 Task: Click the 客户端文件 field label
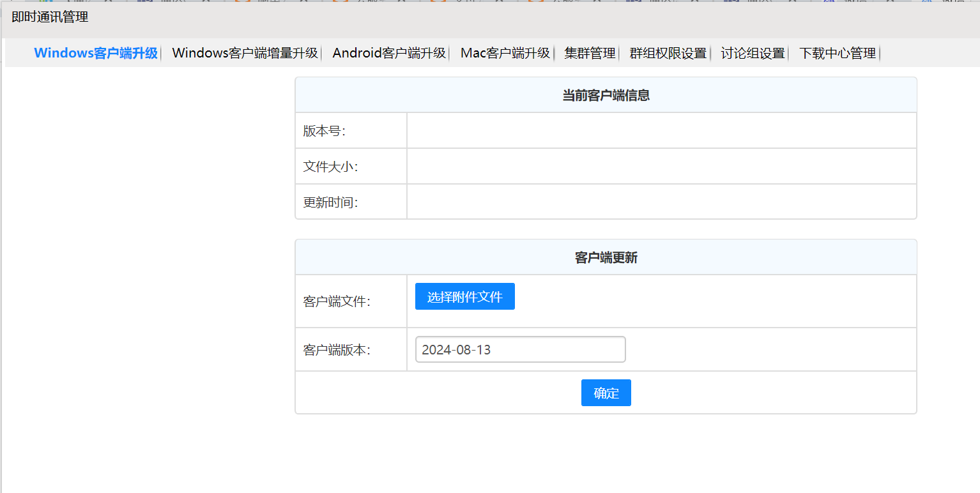[x=336, y=301]
